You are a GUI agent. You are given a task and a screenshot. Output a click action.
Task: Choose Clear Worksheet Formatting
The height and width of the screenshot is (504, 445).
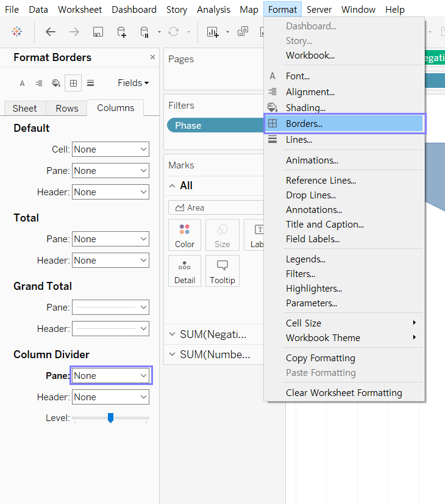(345, 393)
